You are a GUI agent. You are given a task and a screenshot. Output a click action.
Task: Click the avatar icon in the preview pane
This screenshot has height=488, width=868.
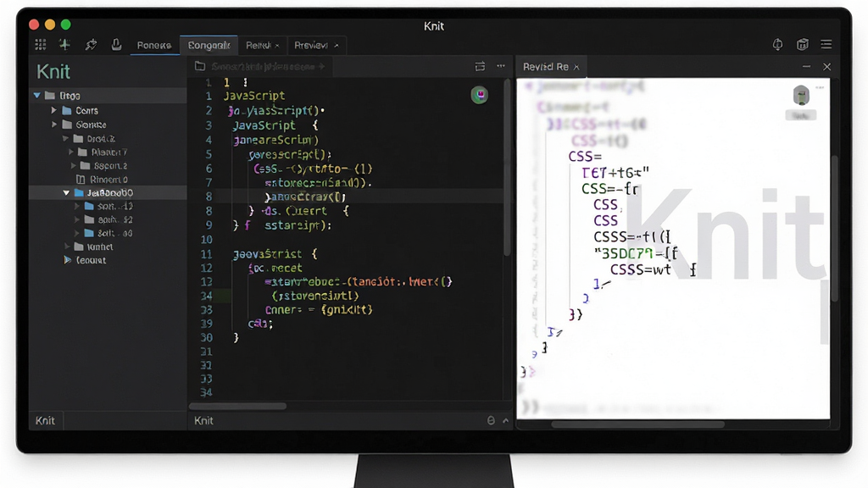coord(801,96)
